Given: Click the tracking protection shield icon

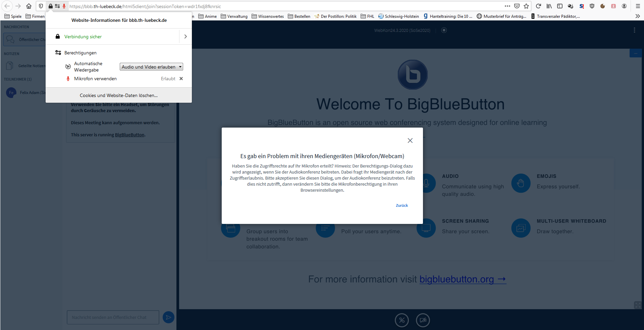Looking at the screenshot, I should [x=41, y=6].
